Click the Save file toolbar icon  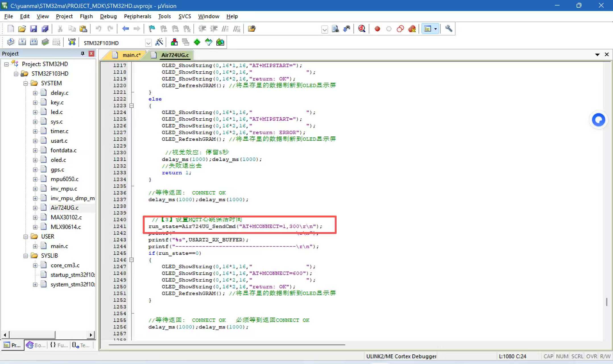(34, 29)
